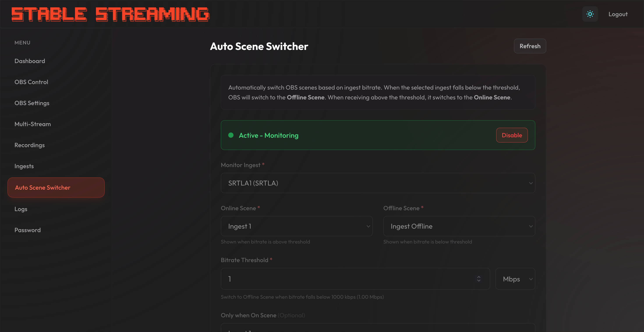Click the Auto Scene Switcher heading

(259, 46)
